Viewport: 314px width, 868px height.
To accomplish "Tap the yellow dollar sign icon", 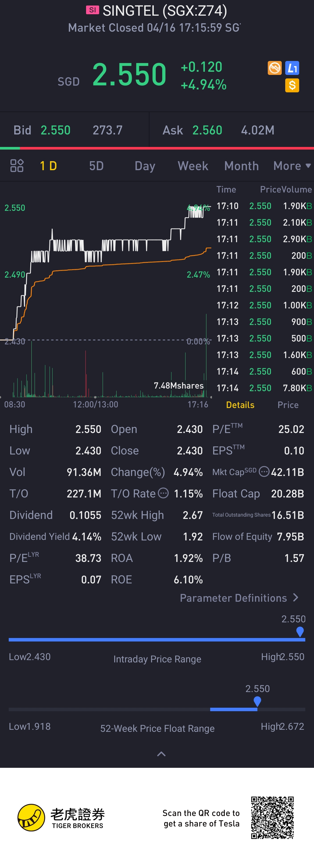I will 292,86.
